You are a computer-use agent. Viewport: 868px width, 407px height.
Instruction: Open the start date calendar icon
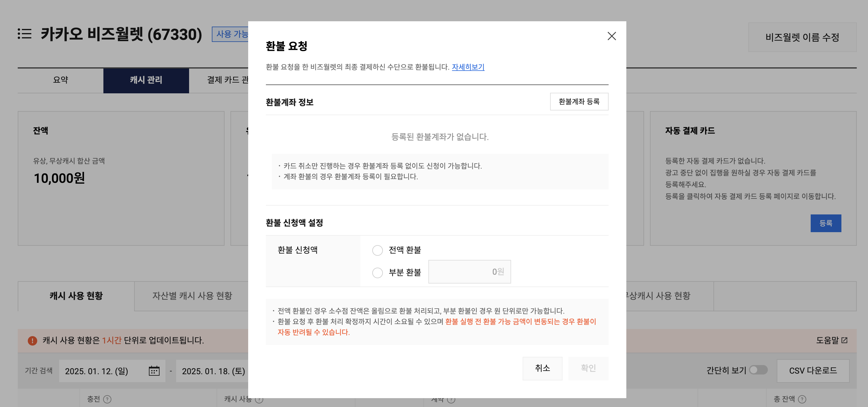tap(154, 371)
